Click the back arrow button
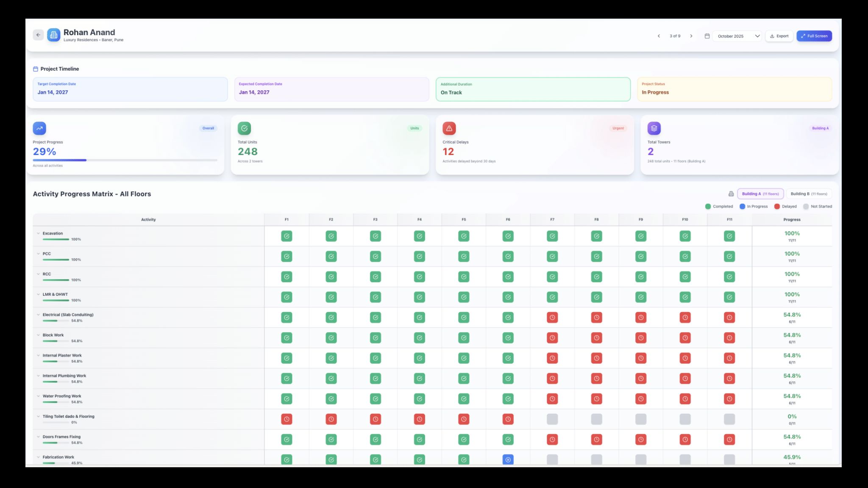868x488 pixels. click(38, 35)
